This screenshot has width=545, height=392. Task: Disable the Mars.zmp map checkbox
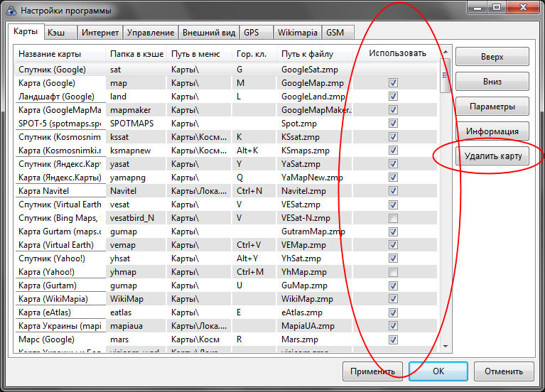[393, 339]
